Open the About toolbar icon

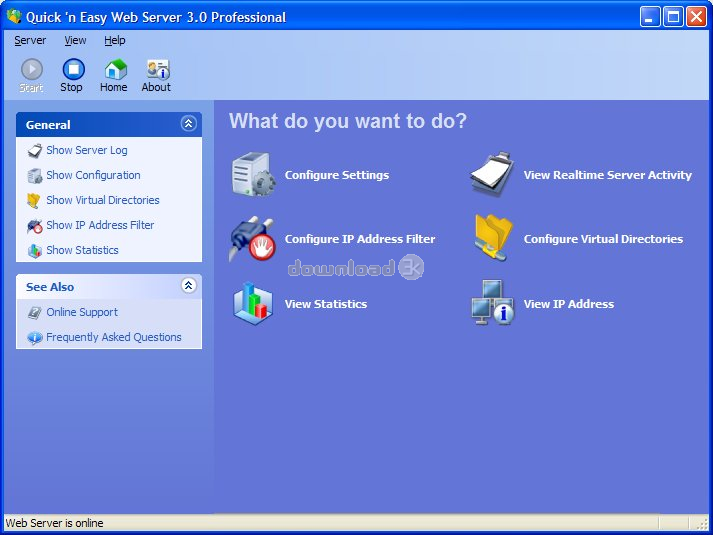[158, 70]
